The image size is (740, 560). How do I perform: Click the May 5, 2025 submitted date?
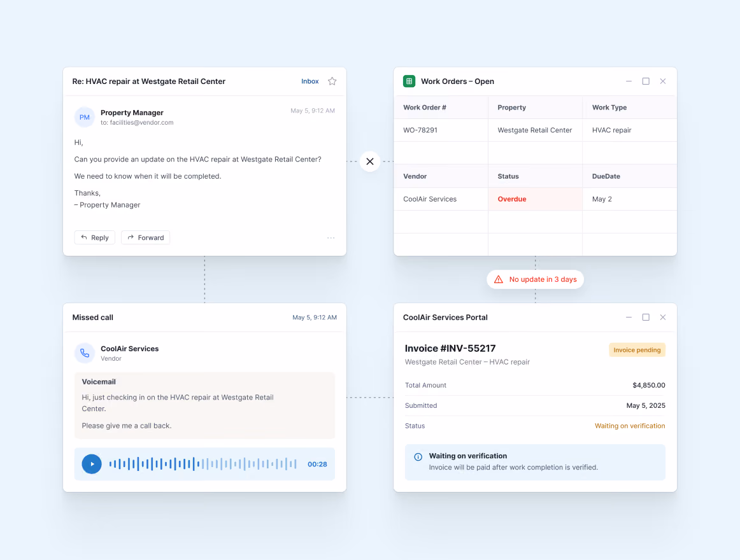(x=646, y=405)
